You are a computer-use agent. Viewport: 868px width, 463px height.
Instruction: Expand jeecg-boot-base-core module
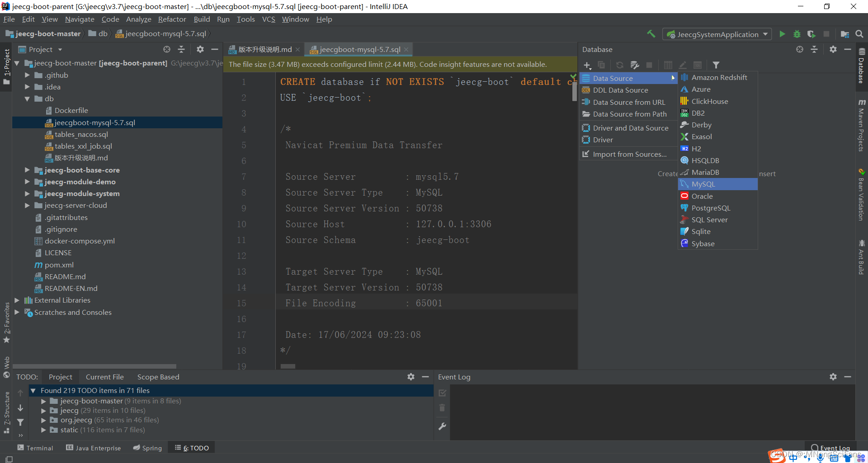[27, 170]
